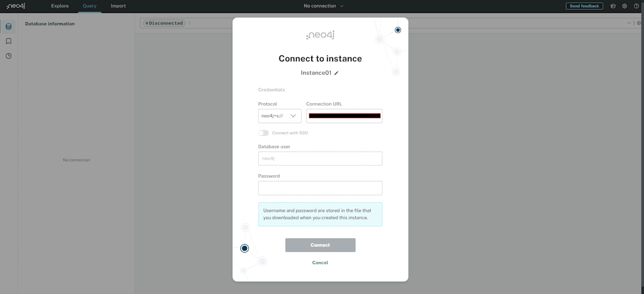
Task: Open the saved Cypher bookmarks icon
Action: pos(9,41)
